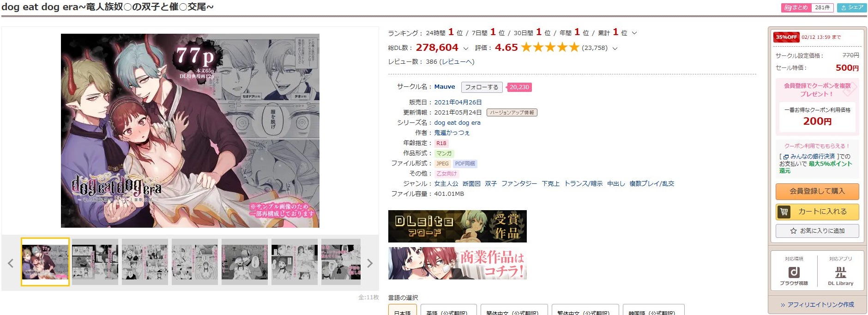Go to next thumbnail arrow
Image resolution: width=868 pixels, height=315 pixels.
[x=369, y=263]
